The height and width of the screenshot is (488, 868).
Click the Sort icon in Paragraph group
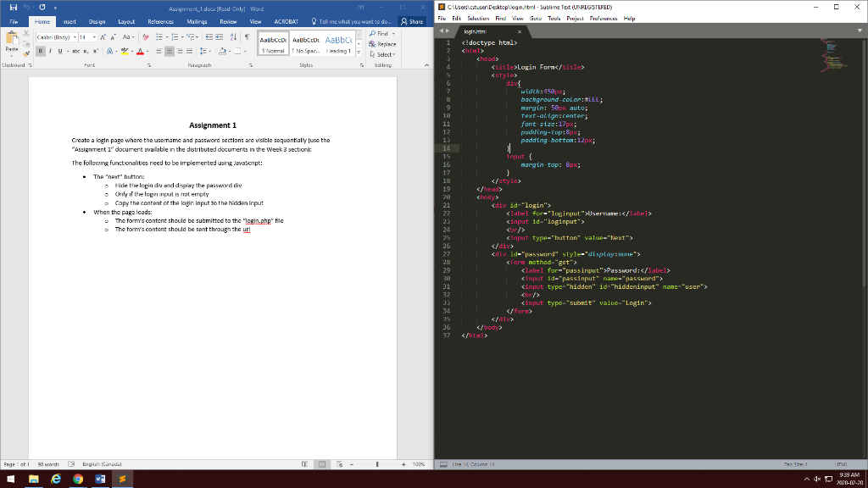tap(233, 37)
